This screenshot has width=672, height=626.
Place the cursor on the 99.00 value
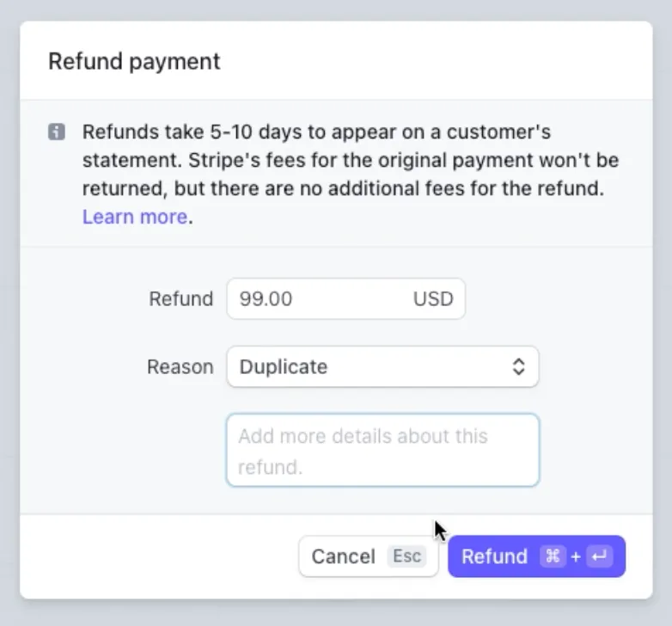[266, 298]
